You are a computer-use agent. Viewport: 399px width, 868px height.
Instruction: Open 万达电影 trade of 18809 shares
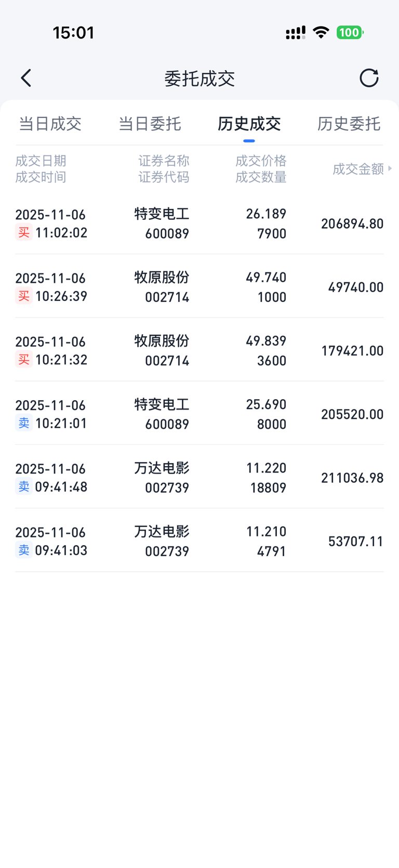click(199, 478)
